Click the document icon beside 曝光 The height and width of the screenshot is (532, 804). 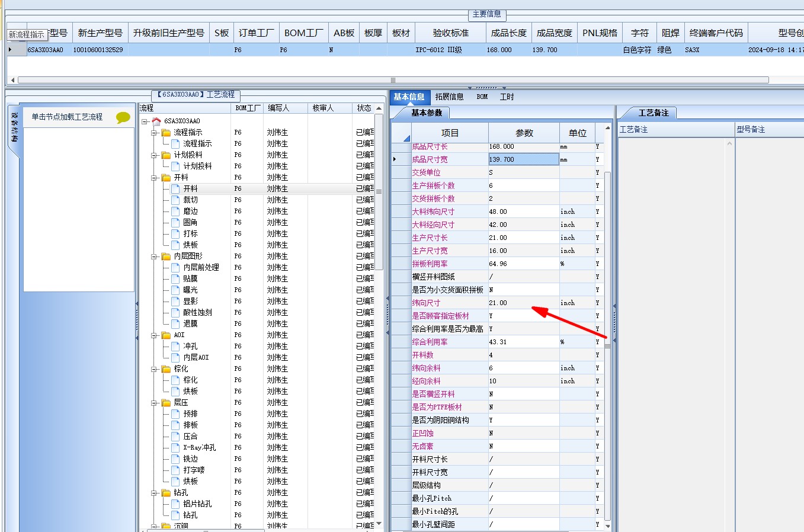175,290
